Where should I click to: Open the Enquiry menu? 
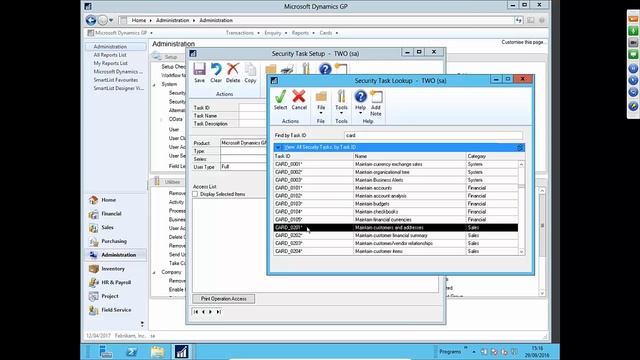click(x=273, y=33)
